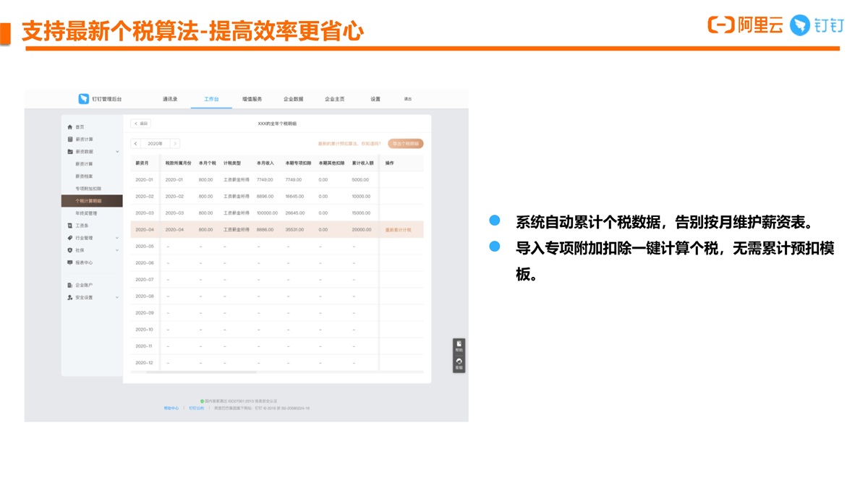Click the orange 导出个税明细 export button

pyautogui.click(x=405, y=144)
